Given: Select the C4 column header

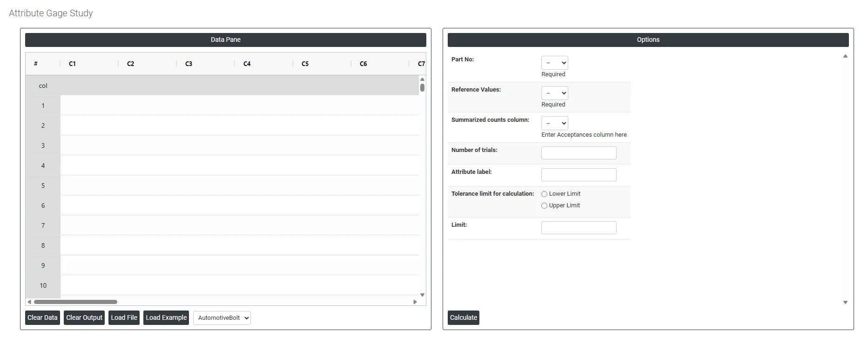Looking at the screenshot, I should tap(264, 64).
